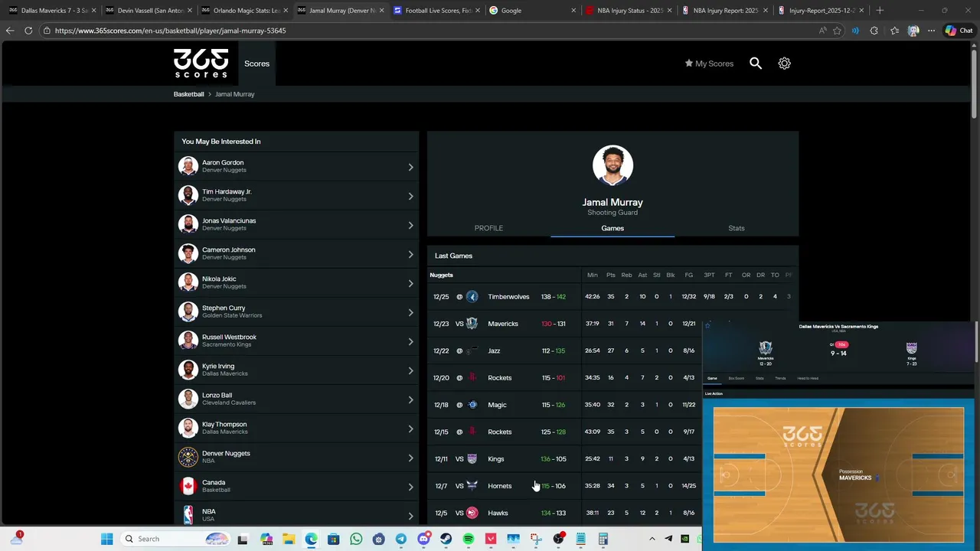Expand the Nikola Jokic row chevron
Viewport: 980px width, 551px height.
(410, 283)
